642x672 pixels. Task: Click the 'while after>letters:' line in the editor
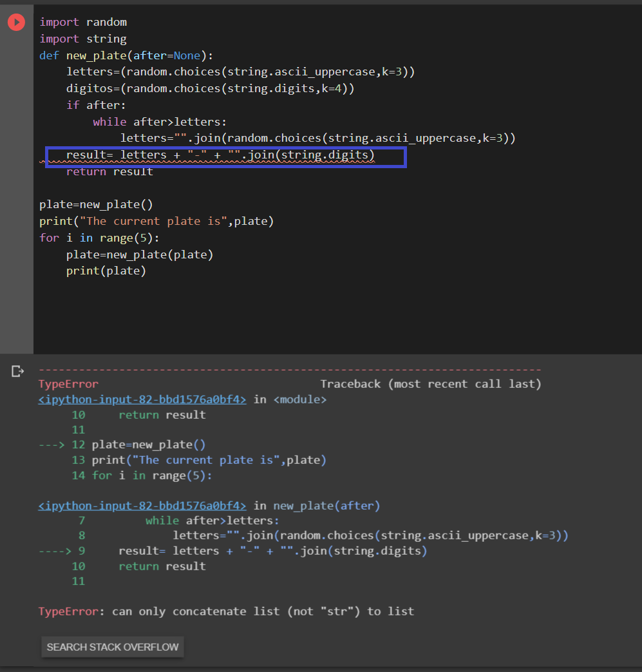point(160,122)
